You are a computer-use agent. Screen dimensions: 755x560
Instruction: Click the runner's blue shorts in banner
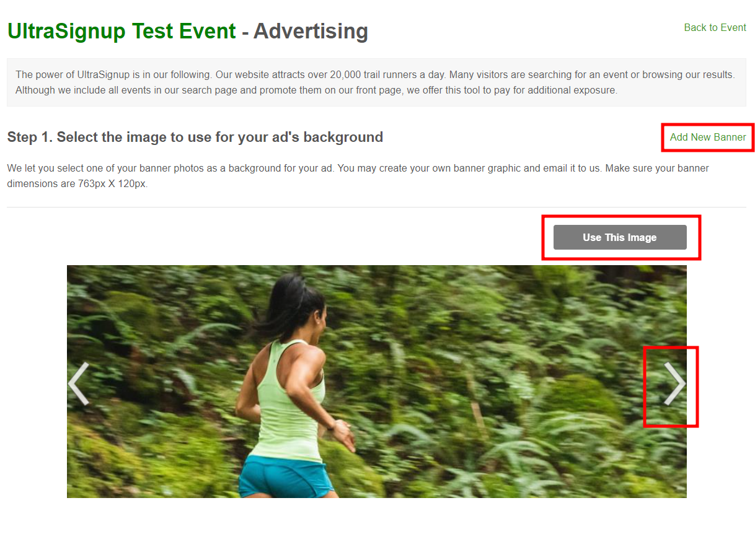point(286,476)
